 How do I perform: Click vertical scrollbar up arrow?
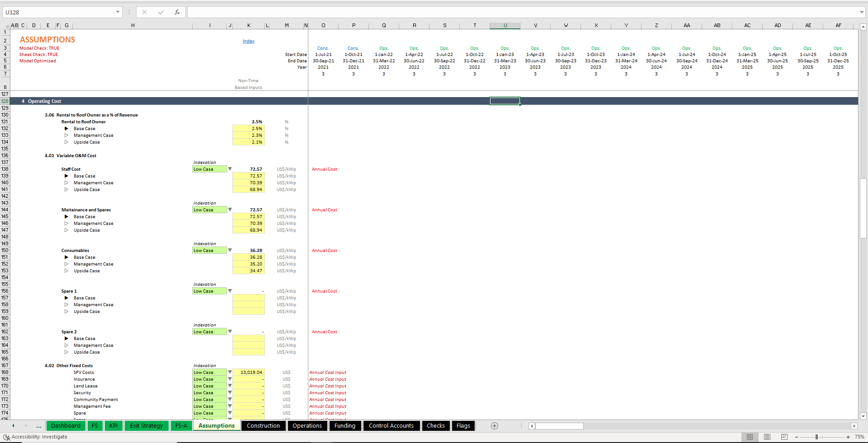[x=863, y=27]
